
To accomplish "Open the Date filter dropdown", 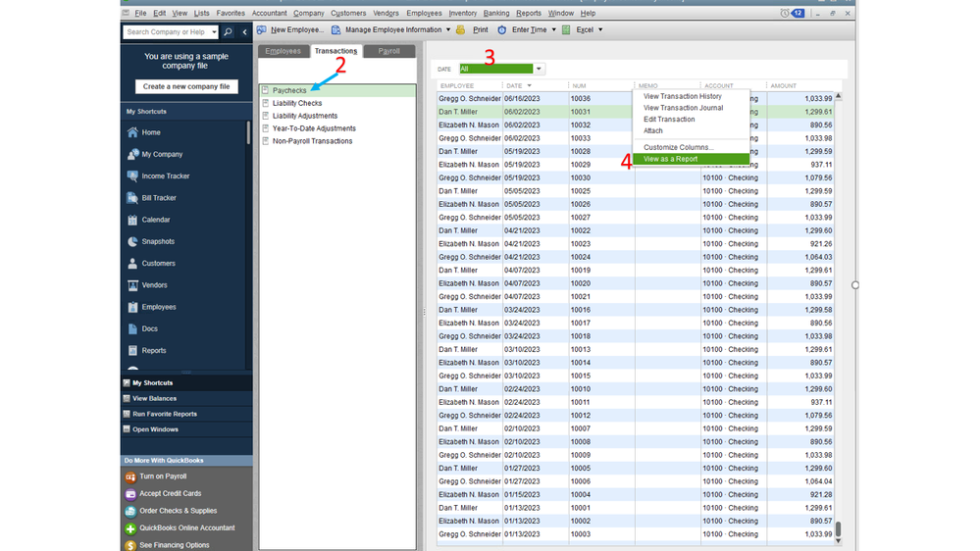I will coord(539,69).
